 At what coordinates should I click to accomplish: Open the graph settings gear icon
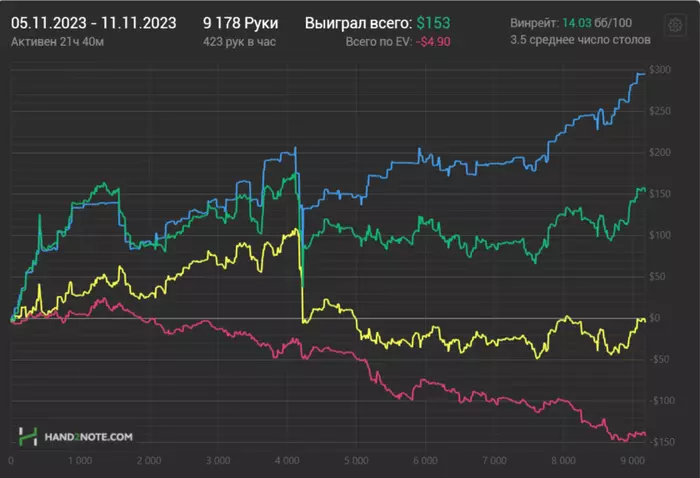pos(675,25)
